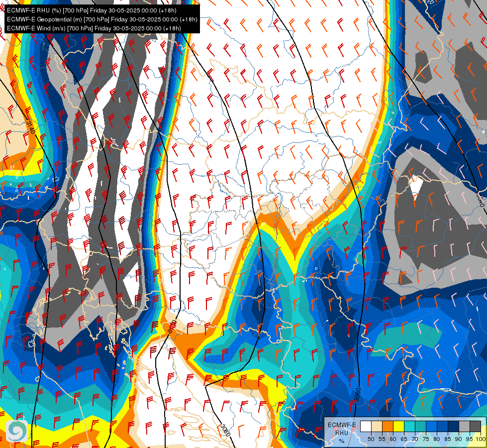Click the legend label 70
This screenshot has height=448, width=487.
tap(415, 439)
